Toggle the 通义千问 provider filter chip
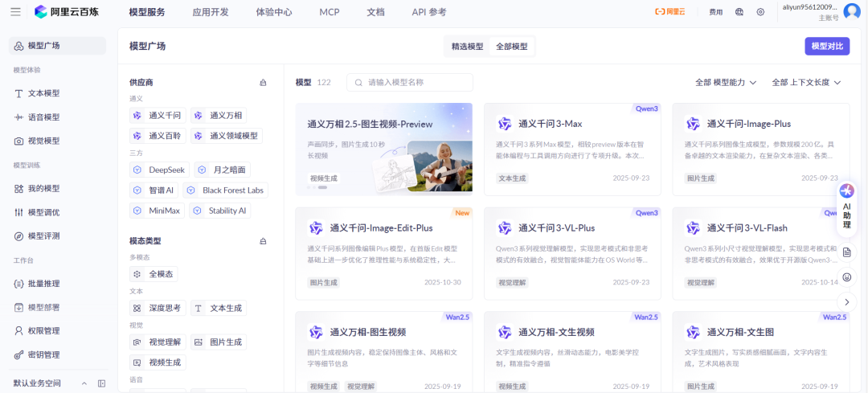 157,115
